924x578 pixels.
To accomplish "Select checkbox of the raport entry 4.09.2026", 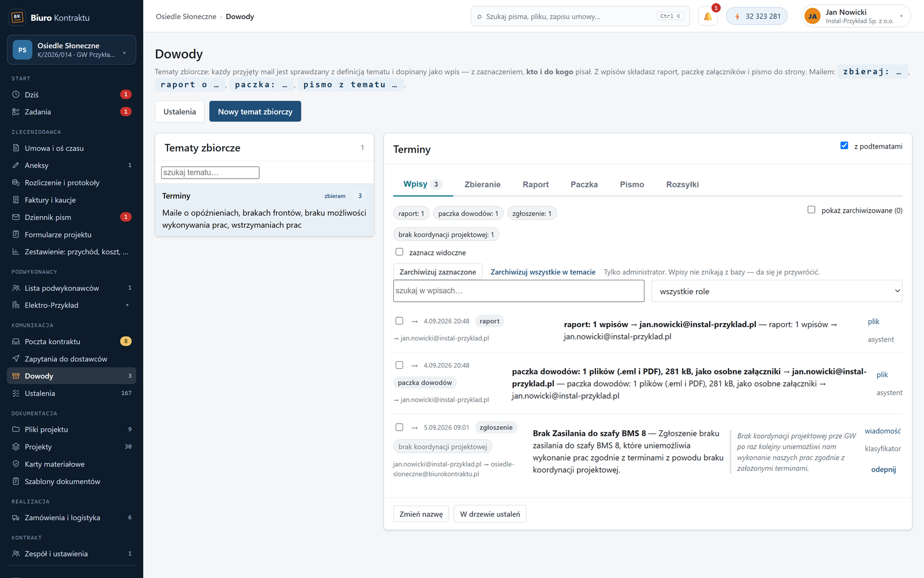I will point(399,321).
